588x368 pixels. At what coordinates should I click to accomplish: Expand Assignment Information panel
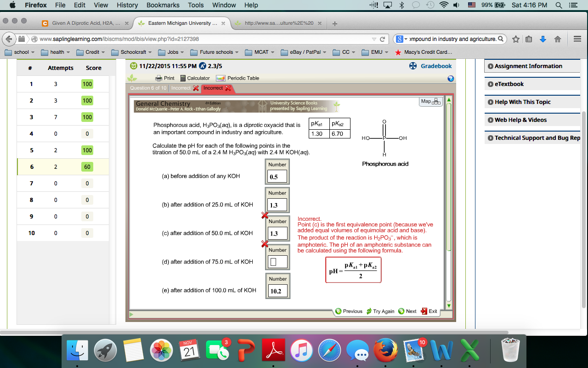click(x=532, y=66)
